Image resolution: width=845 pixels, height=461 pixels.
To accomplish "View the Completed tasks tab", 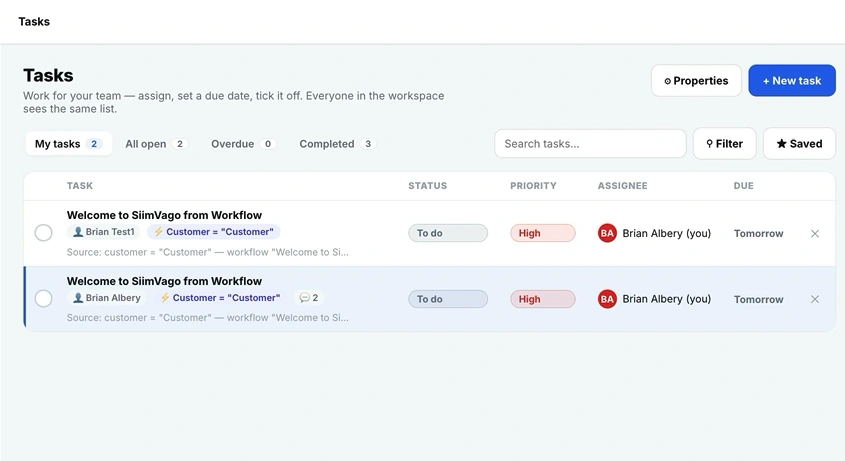I will click(x=337, y=144).
